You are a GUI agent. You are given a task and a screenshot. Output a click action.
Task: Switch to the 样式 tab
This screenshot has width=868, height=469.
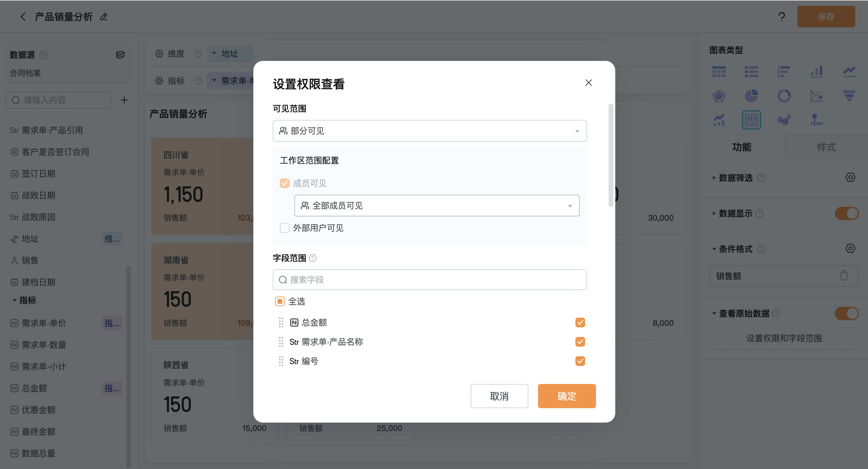[826, 147]
